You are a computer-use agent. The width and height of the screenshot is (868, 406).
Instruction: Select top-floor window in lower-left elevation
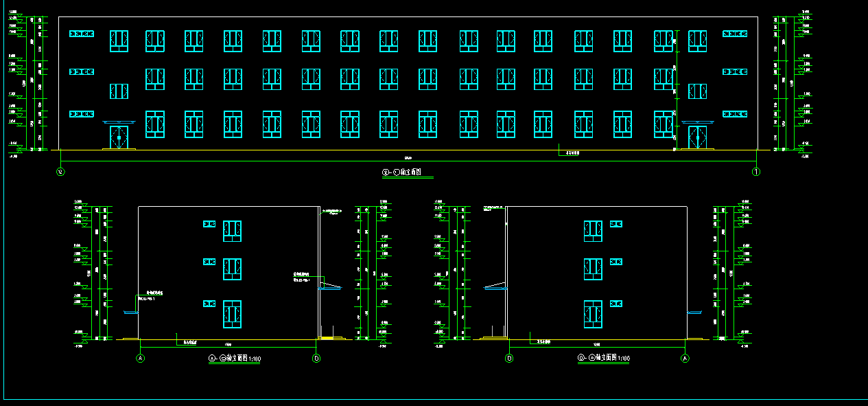232,231
